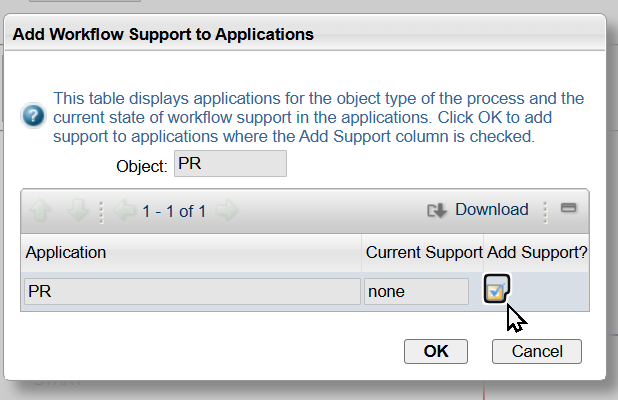This screenshot has width=618, height=400.
Task: Go to the next page arrow
Action: pos(227,211)
